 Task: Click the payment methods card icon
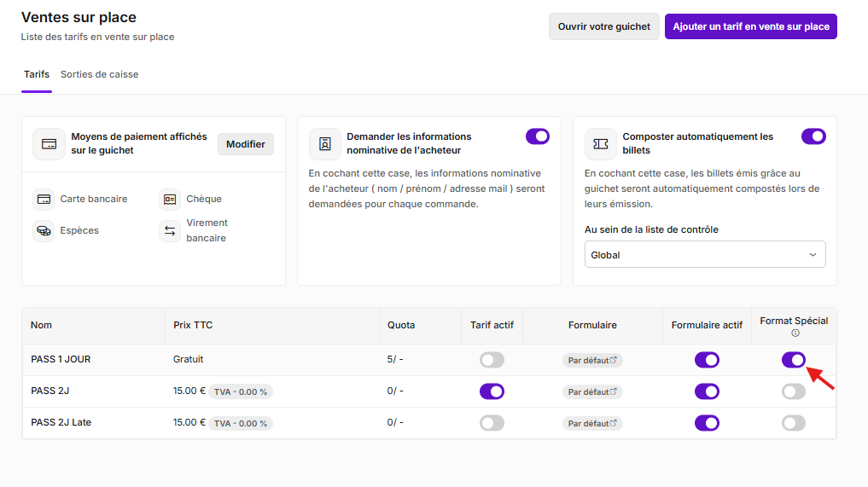(49, 144)
